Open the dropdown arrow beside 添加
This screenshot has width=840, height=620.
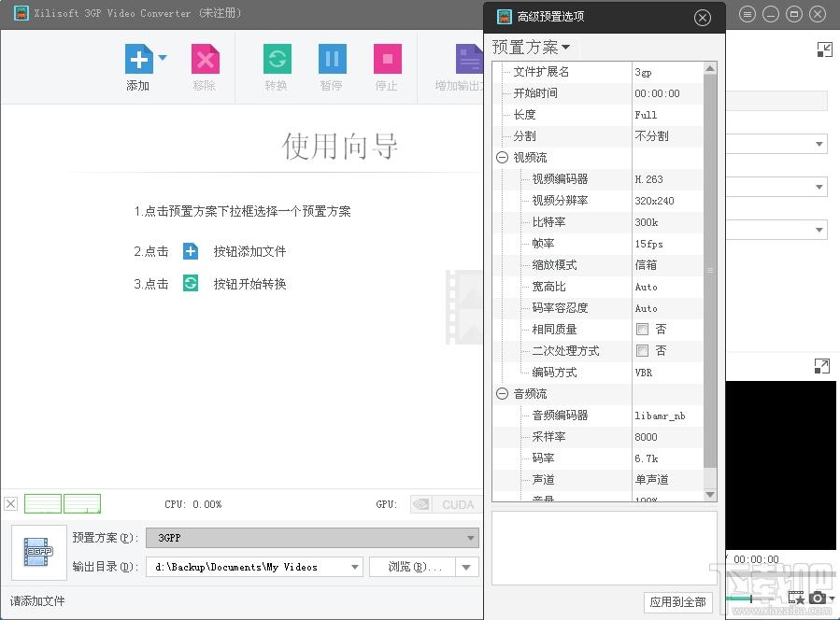pyautogui.click(x=163, y=57)
